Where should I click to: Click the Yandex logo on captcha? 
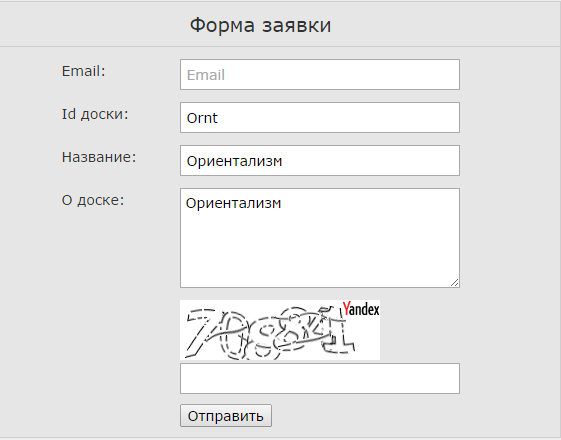point(361,309)
